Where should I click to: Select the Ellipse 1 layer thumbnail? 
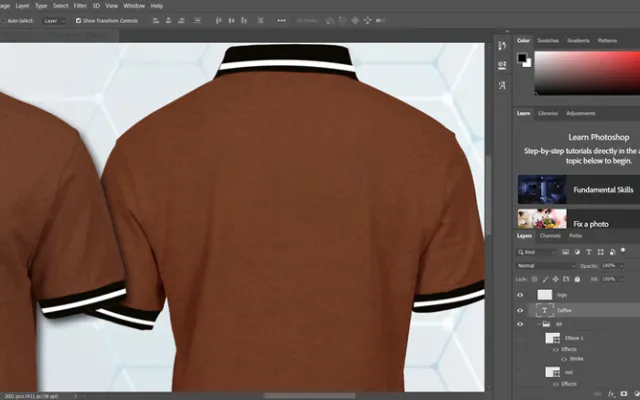553,339
